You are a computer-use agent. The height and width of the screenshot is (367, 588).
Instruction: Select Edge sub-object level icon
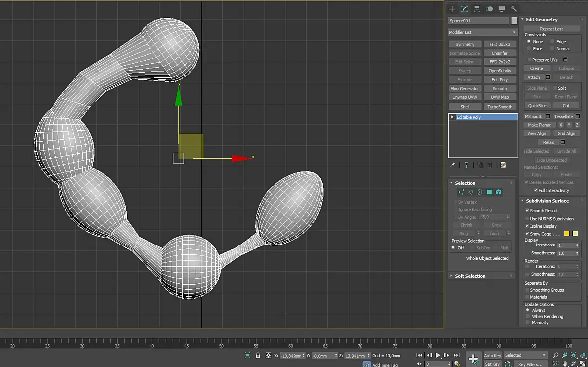(x=470, y=192)
